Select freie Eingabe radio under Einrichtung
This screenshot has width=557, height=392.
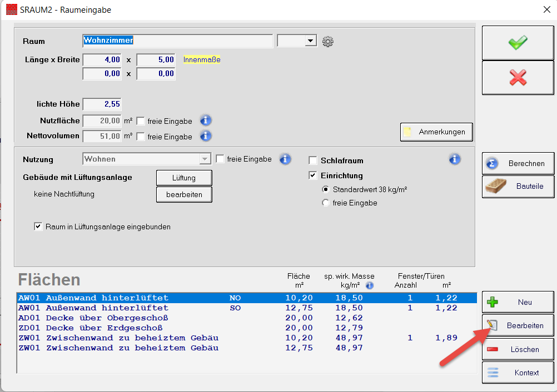click(x=325, y=203)
